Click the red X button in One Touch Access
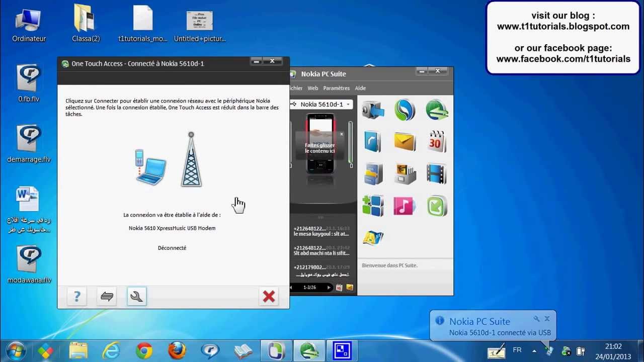This screenshot has width=644, height=362. pyautogui.click(x=269, y=297)
